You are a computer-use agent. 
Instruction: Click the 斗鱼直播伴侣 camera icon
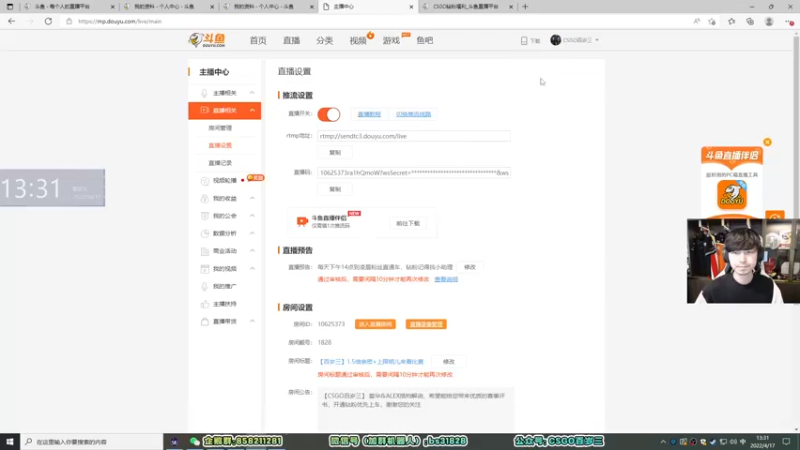pos(302,221)
